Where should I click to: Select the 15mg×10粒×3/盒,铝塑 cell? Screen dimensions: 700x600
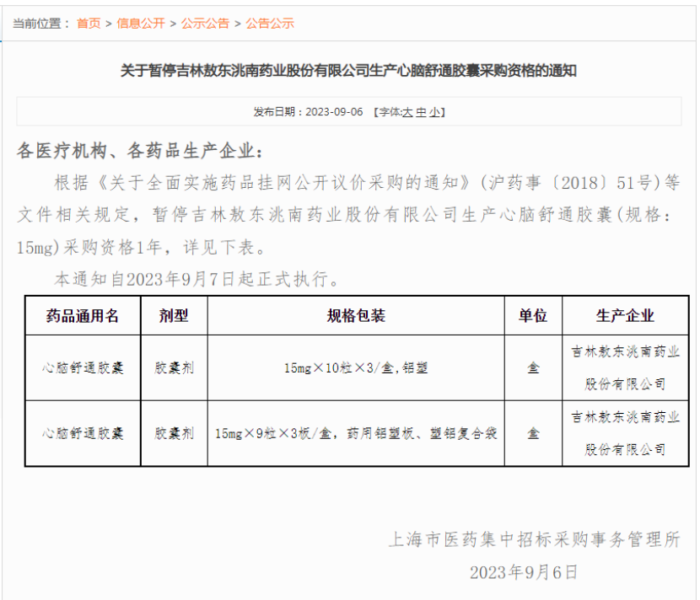[x=356, y=368]
